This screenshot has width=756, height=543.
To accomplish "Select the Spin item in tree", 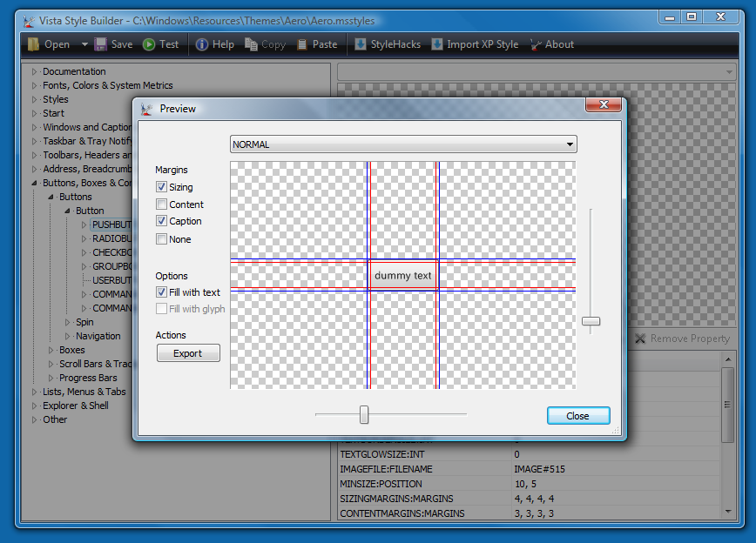I will click(84, 322).
